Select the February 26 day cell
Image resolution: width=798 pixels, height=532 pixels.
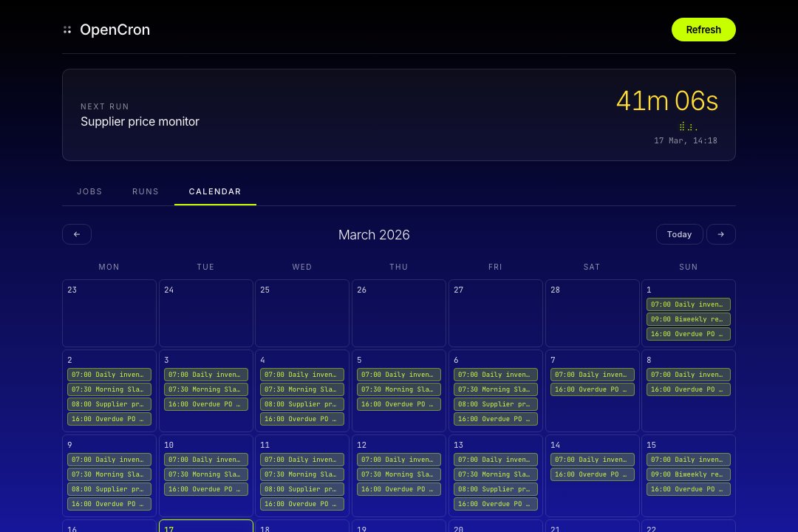point(399,313)
